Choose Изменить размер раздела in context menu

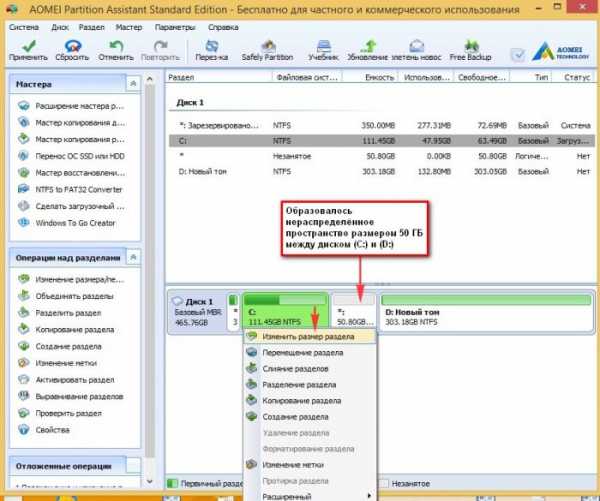(310, 337)
